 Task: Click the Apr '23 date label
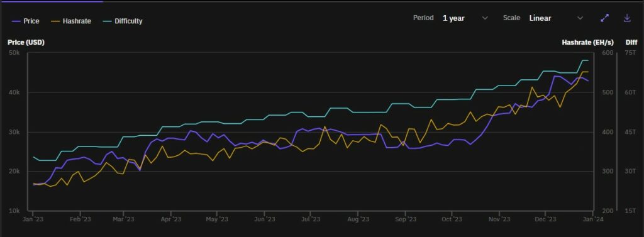click(x=171, y=220)
